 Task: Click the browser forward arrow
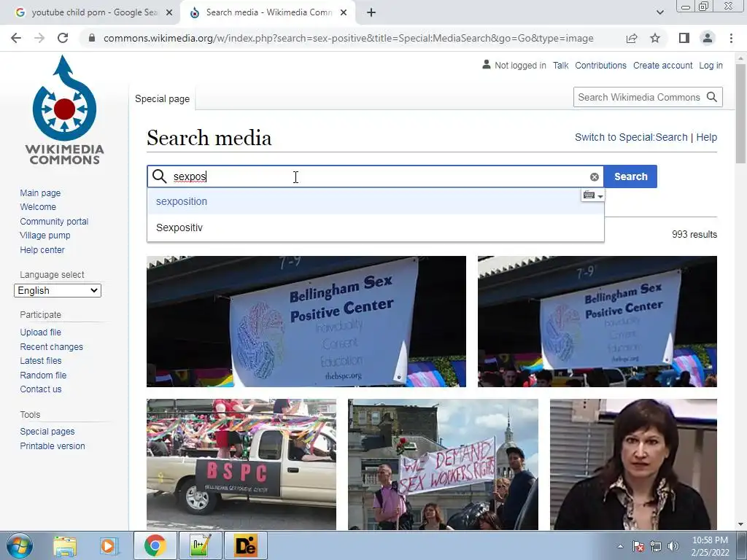39,38
